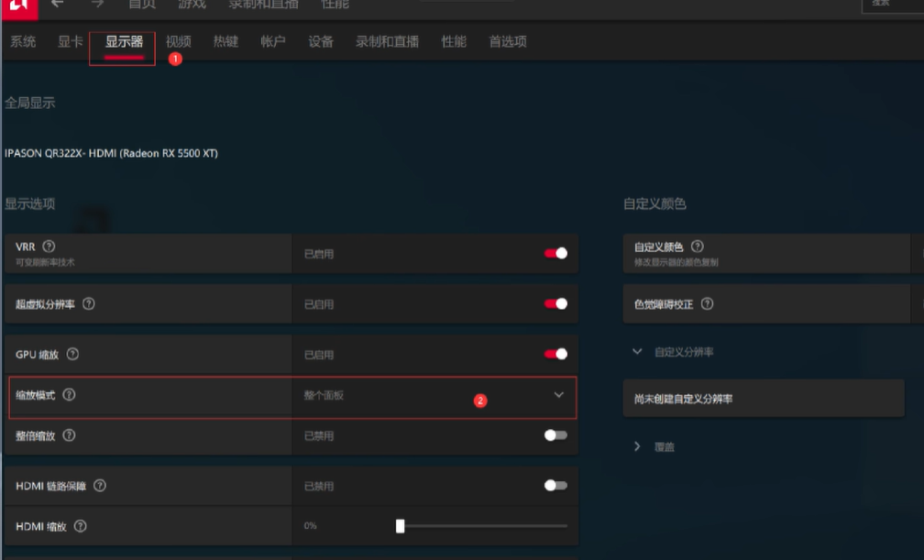This screenshot has height=560, width=924.
Task: Switch to the 显卡 tab
Action: [71, 42]
